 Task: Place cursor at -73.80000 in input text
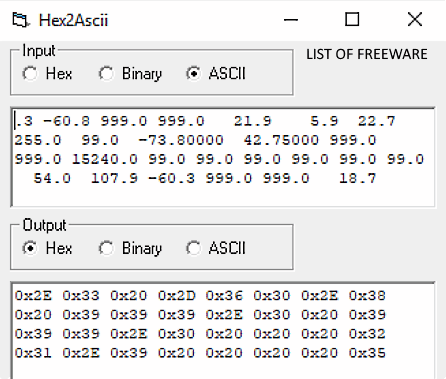point(181,140)
